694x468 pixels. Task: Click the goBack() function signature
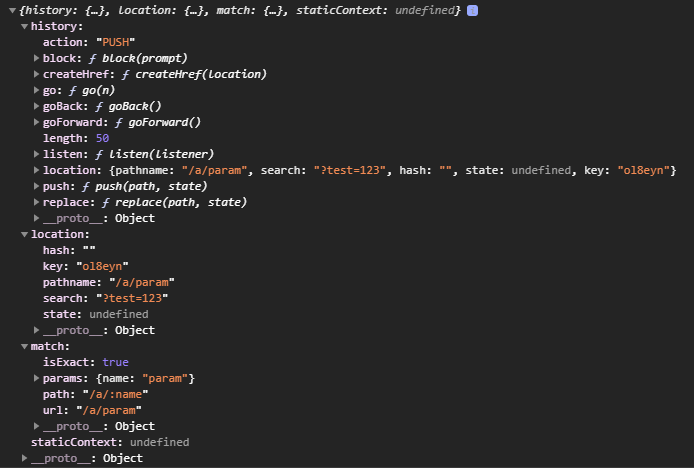pos(135,106)
